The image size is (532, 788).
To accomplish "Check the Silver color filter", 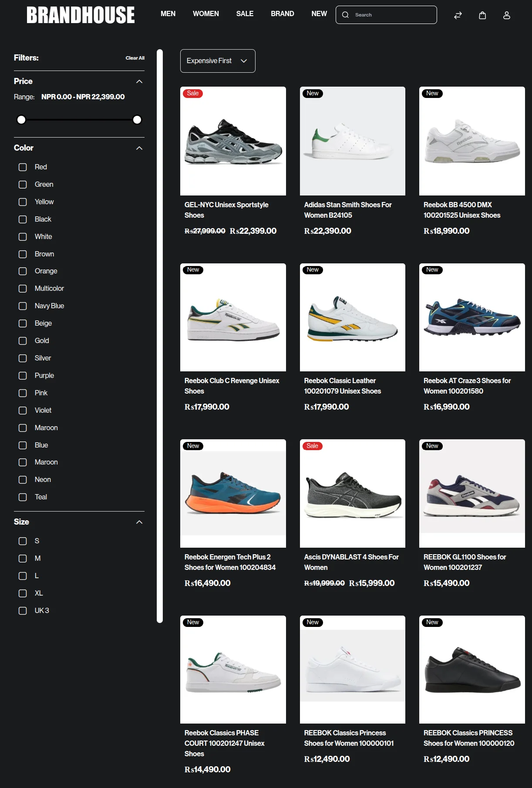I will [23, 358].
